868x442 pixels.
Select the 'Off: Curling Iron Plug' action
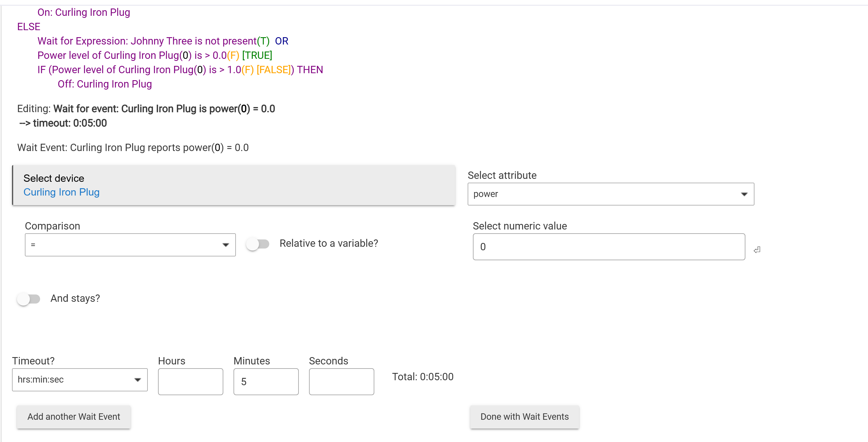[x=104, y=84]
